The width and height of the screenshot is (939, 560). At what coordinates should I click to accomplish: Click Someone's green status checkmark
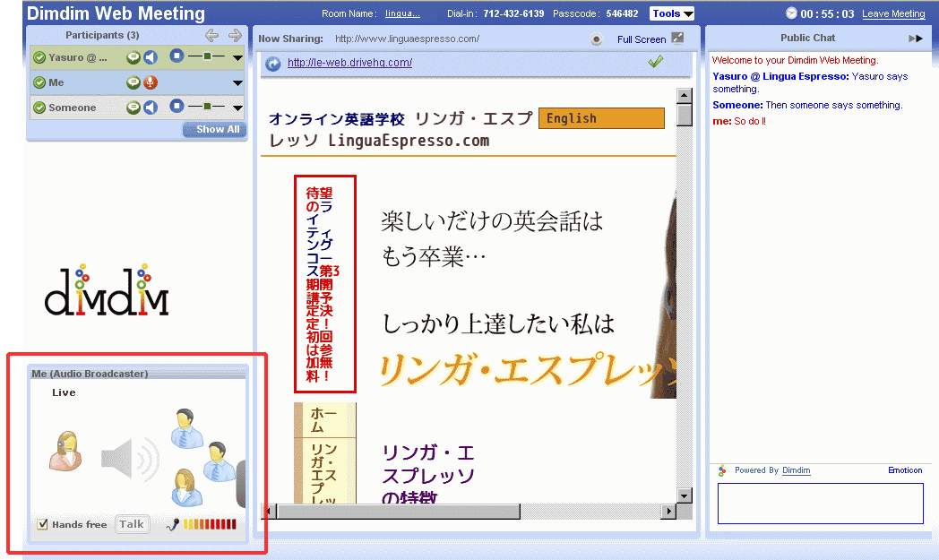click(39, 108)
